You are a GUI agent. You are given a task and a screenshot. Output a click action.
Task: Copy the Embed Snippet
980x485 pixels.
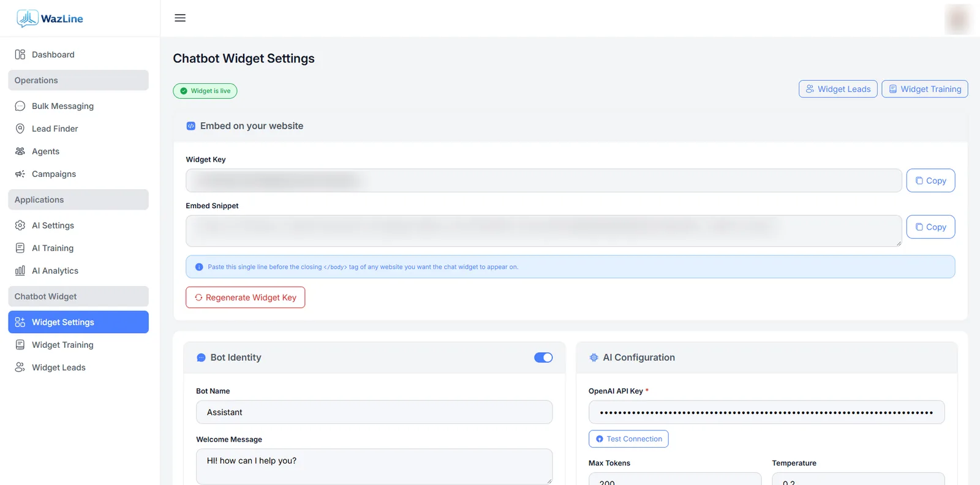pyautogui.click(x=930, y=227)
